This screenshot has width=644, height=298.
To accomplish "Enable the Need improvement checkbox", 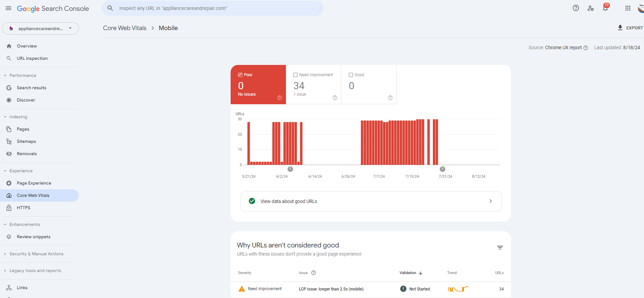I will (296, 75).
